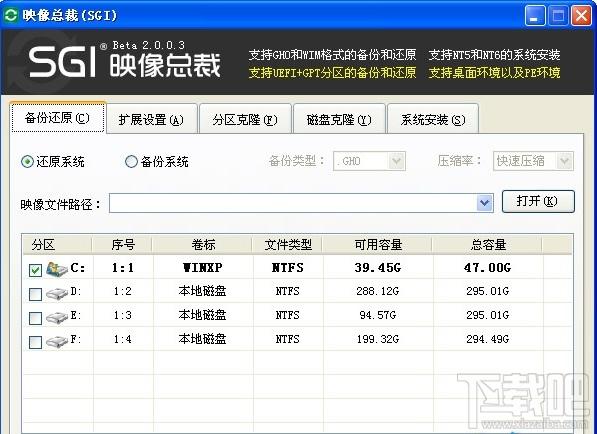This screenshot has height=434, width=597.
Task: Switch to the 系统安装(S) tab
Action: tap(433, 120)
